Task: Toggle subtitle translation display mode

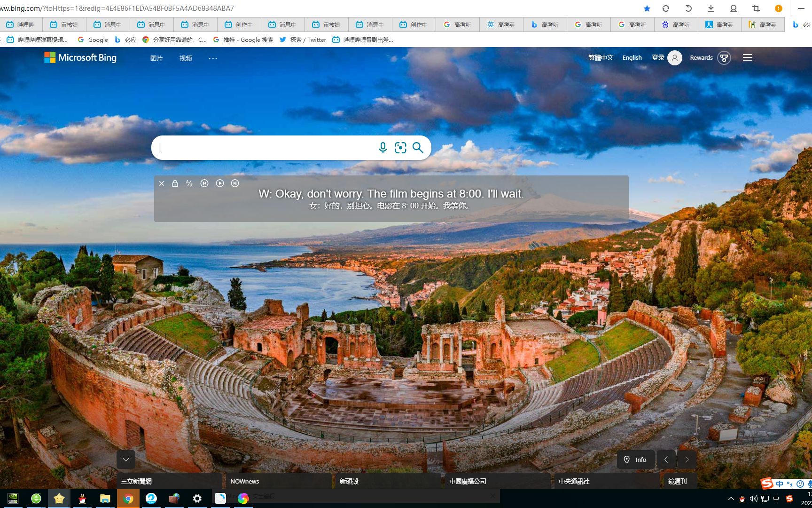Action: pyautogui.click(x=189, y=183)
